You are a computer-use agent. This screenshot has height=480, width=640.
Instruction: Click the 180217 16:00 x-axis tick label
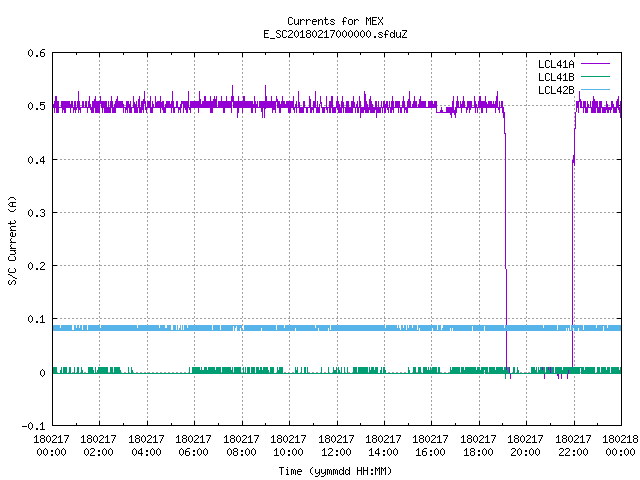(431, 445)
